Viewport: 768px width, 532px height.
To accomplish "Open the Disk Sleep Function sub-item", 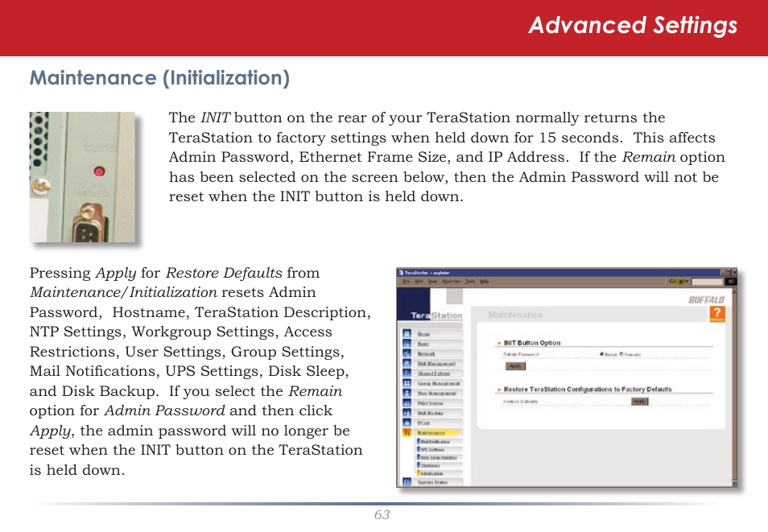I will pos(439,457).
